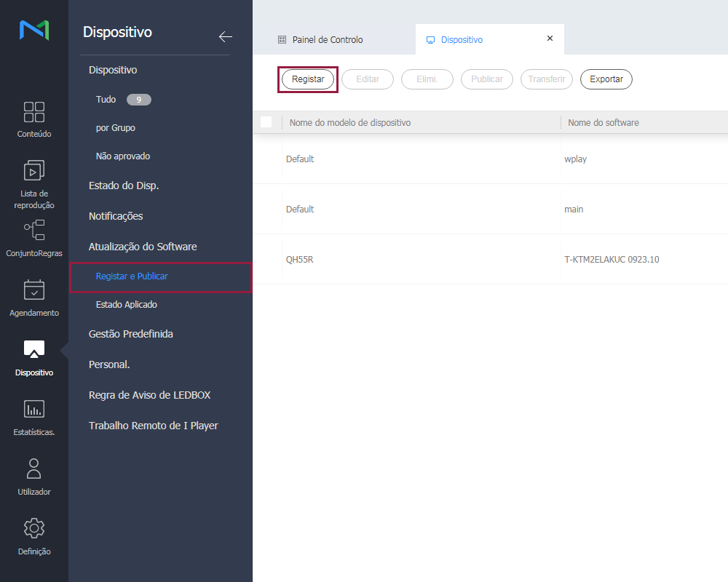Open the Utilizador user icon

[x=34, y=469]
